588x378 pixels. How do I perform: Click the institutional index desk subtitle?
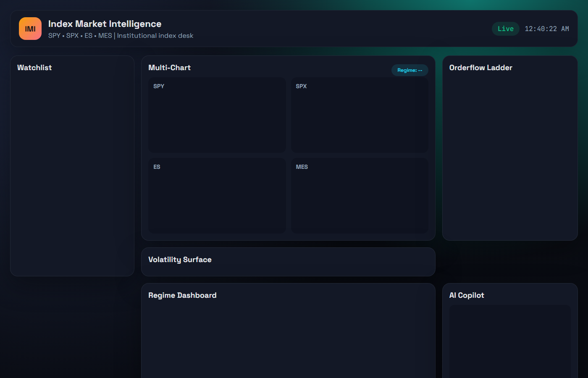tap(121, 36)
